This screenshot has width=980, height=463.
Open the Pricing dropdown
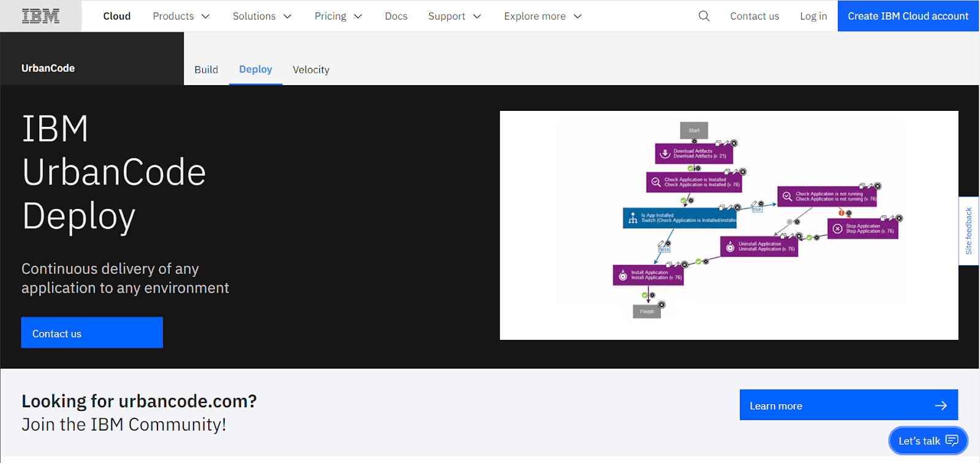pyautogui.click(x=338, y=16)
